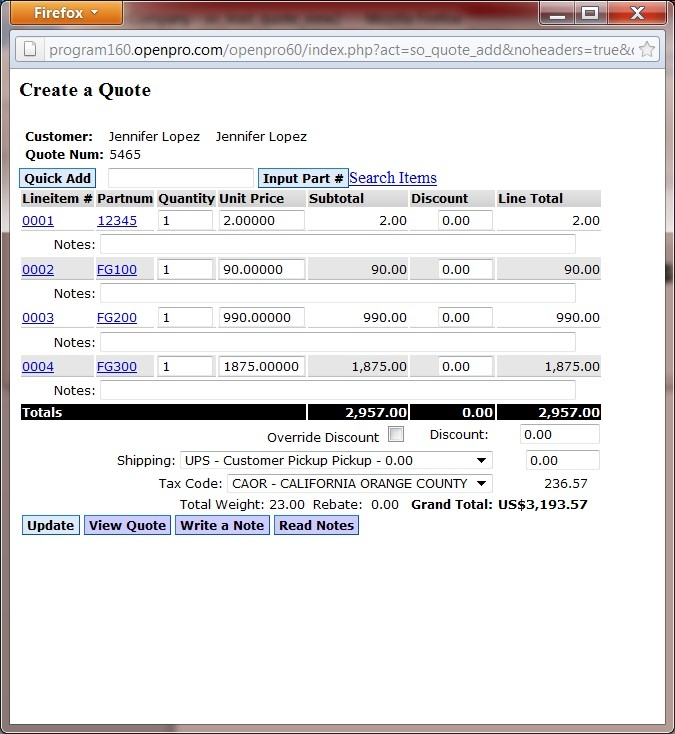Open the Shipping method dropdown
The height and width of the screenshot is (734, 675).
coord(336,461)
